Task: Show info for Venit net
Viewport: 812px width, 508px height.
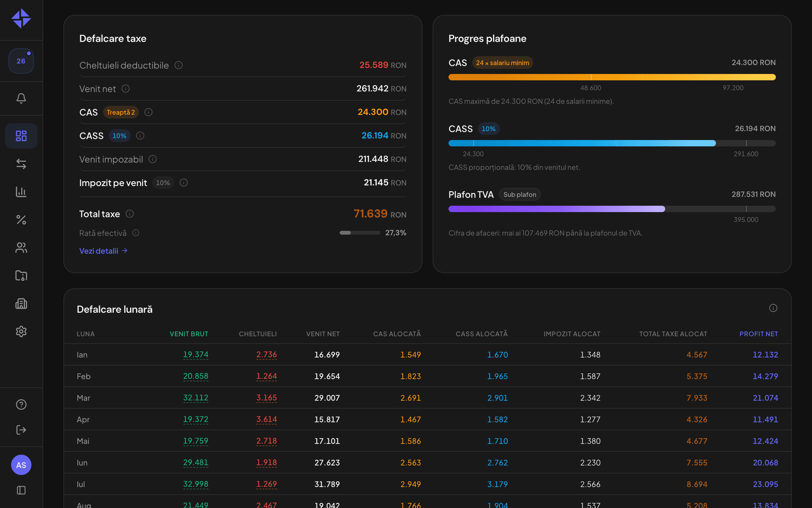Action: click(x=126, y=89)
